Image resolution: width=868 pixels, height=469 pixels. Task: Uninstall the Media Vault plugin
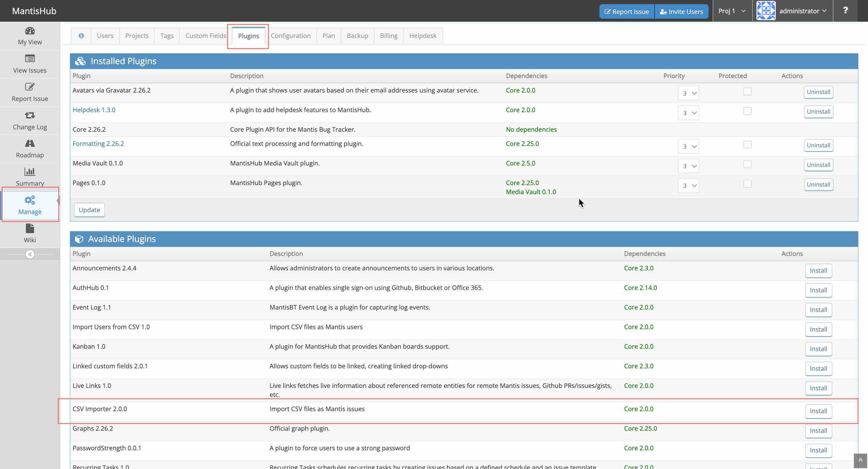pos(818,165)
